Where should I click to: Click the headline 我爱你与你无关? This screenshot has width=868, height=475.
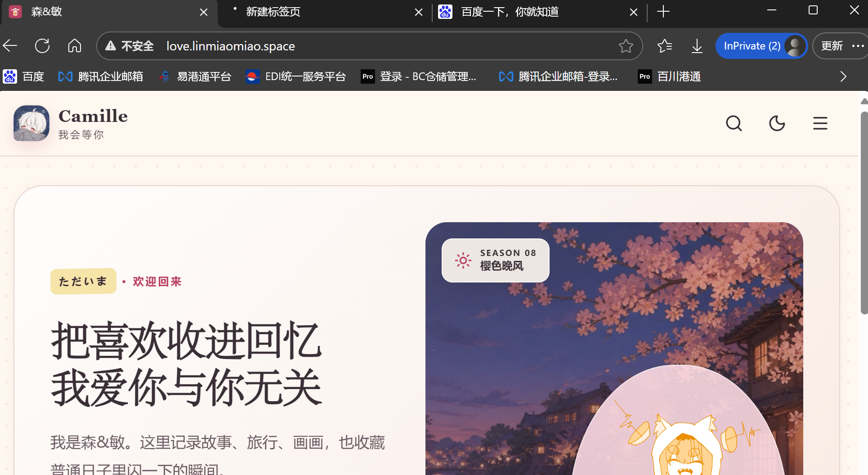pyautogui.click(x=186, y=387)
